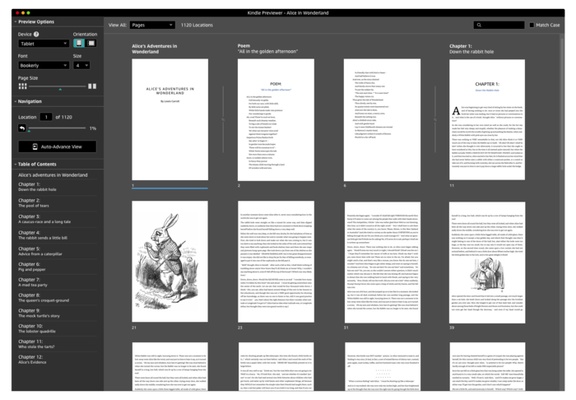The image size is (576, 400).
Task: Click the Auto-Advance View button
Action: coord(57,147)
